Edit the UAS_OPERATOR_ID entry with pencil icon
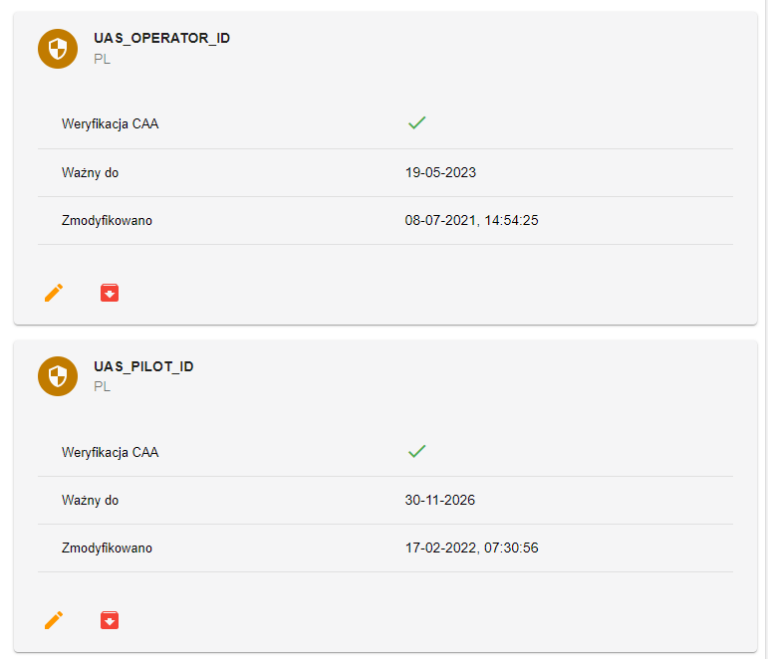The image size is (768, 659). [x=54, y=293]
